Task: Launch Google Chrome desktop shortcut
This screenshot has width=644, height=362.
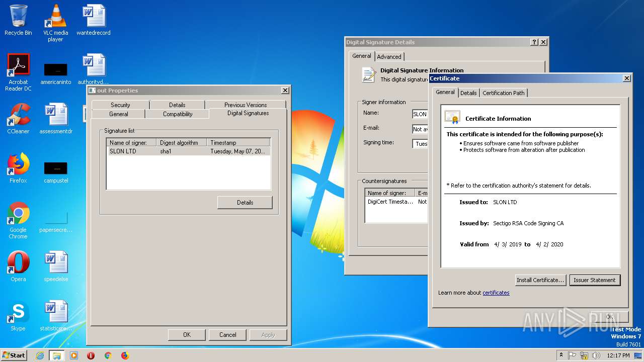Action: point(18,220)
